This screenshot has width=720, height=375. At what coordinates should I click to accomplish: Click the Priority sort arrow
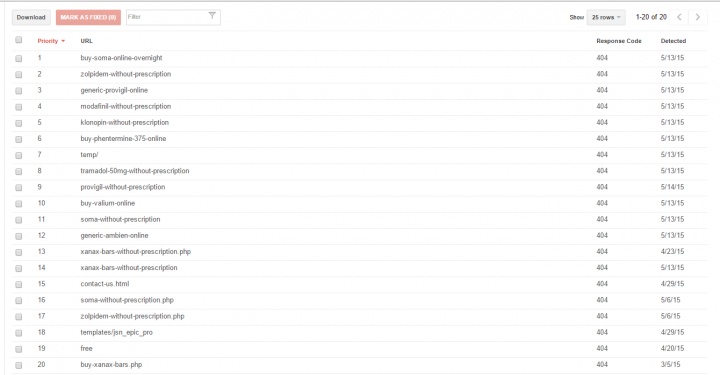click(x=63, y=41)
